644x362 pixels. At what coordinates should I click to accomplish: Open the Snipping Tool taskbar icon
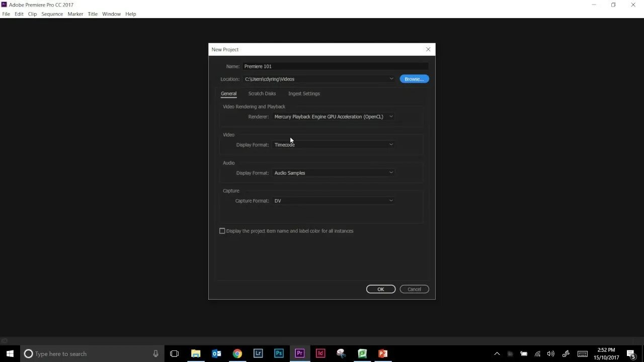tap(341, 353)
